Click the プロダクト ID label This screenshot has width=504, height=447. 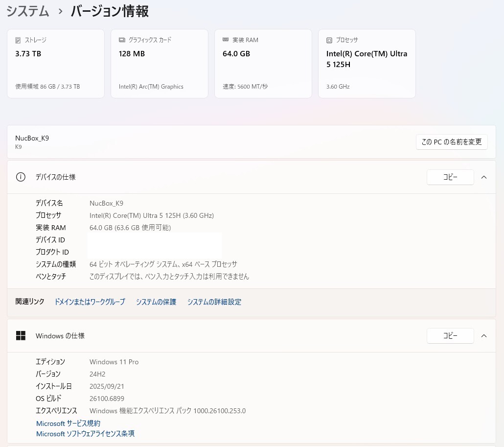tap(52, 252)
